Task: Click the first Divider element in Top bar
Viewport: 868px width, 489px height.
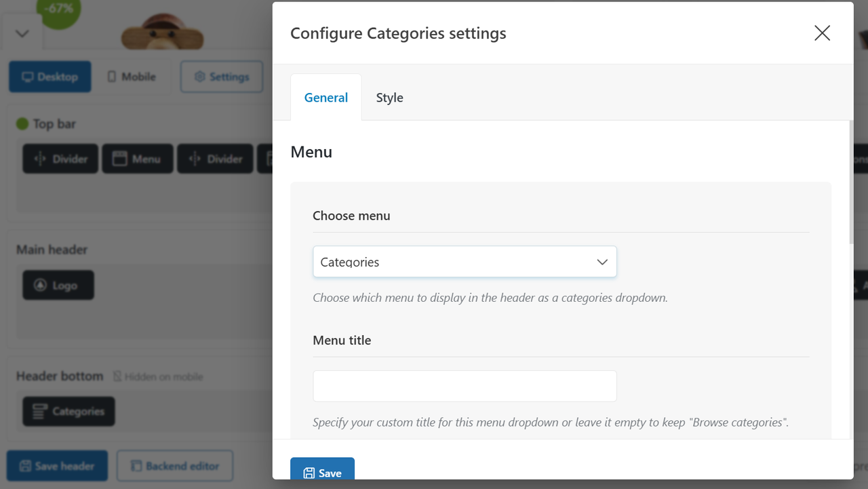Action: (60, 159)
